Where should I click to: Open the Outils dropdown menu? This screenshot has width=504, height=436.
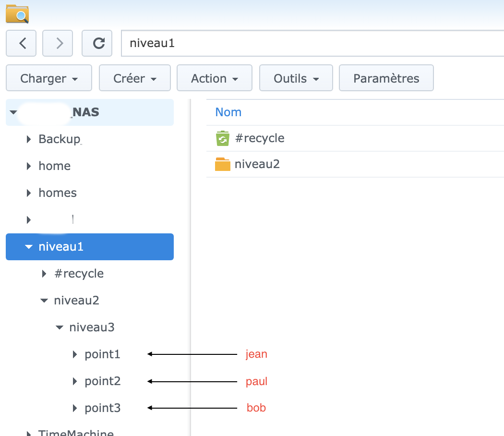point(296,78)
